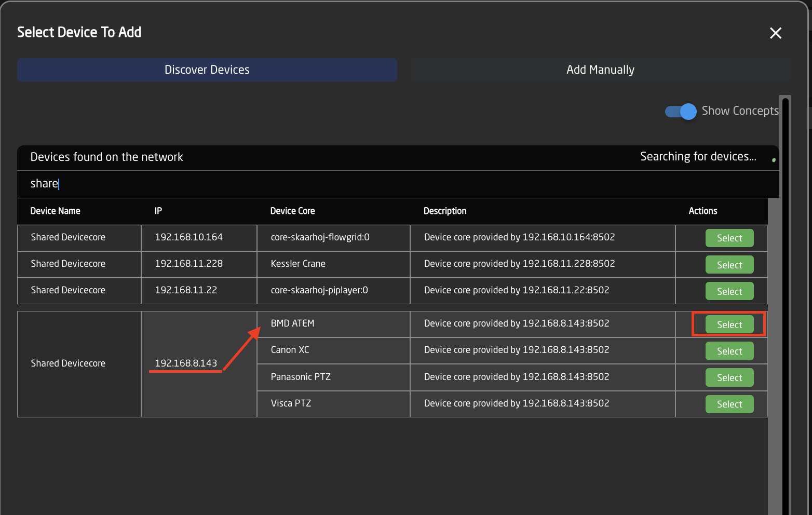Click the green searching status indicator dot

(x=774, y=160)
